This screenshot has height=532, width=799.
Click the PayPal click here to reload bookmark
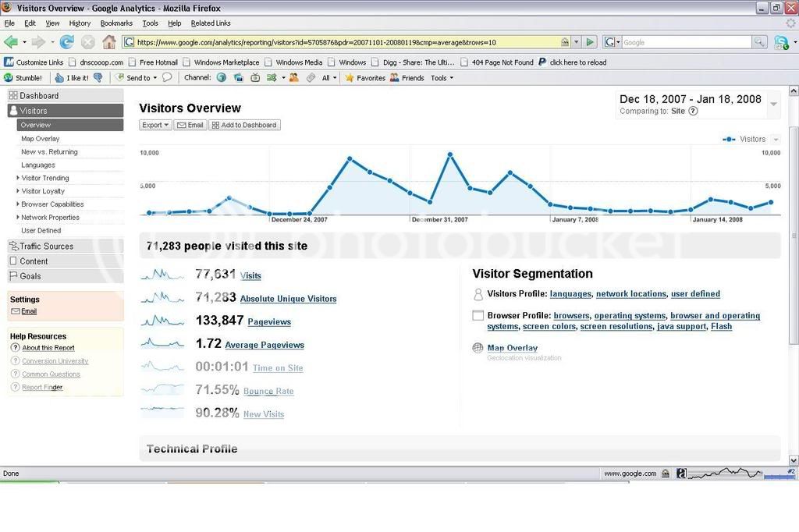[x=573, y=62]
